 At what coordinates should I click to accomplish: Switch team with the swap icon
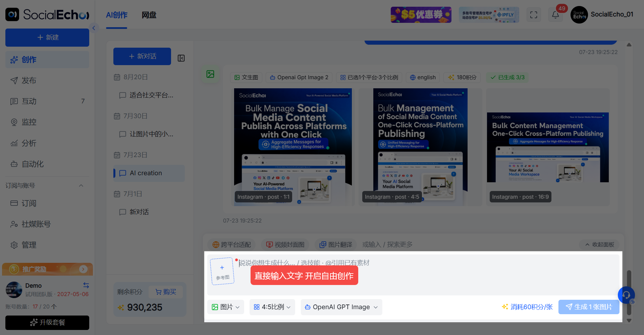86,285
